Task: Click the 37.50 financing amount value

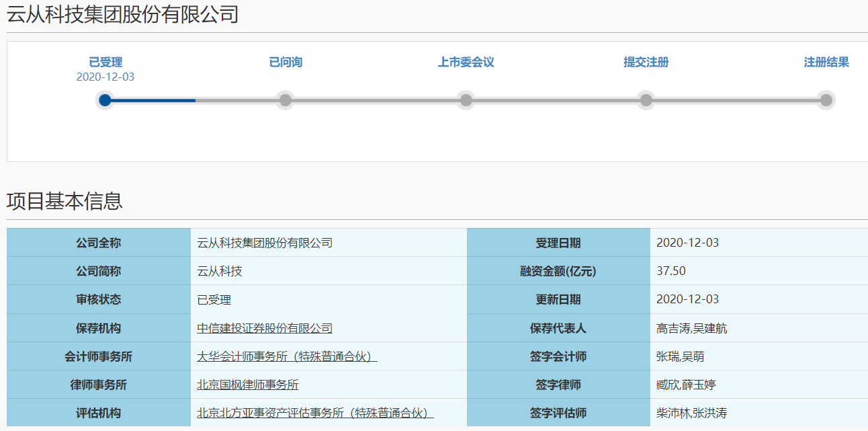Action: point(671,271)
